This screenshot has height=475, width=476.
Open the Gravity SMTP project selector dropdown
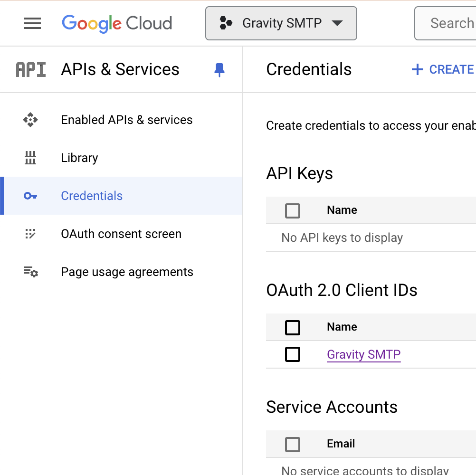[281, 23]
